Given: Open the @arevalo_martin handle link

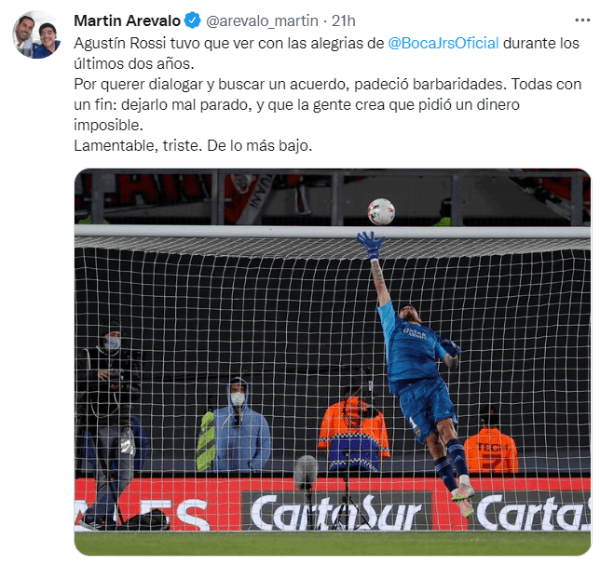Looking at the screenshot, I should (262, 21).
